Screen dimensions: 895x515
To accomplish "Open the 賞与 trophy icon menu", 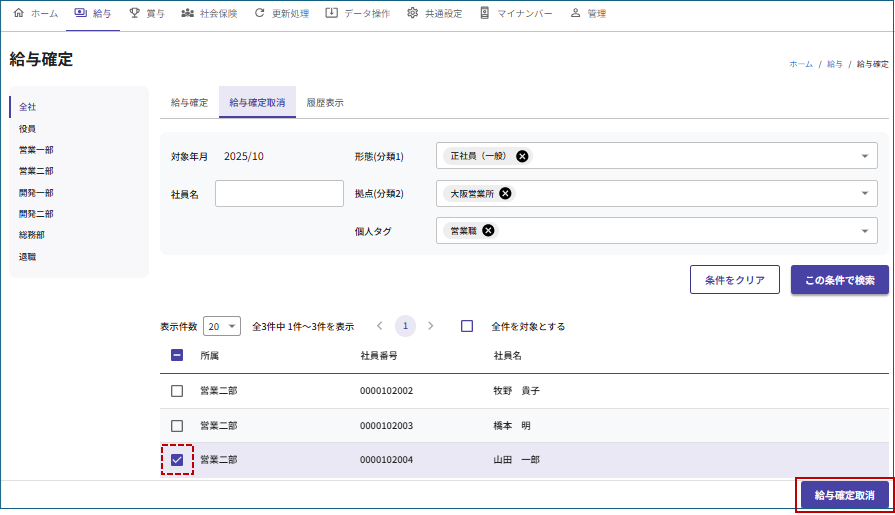I will click(x=134, y=14).
